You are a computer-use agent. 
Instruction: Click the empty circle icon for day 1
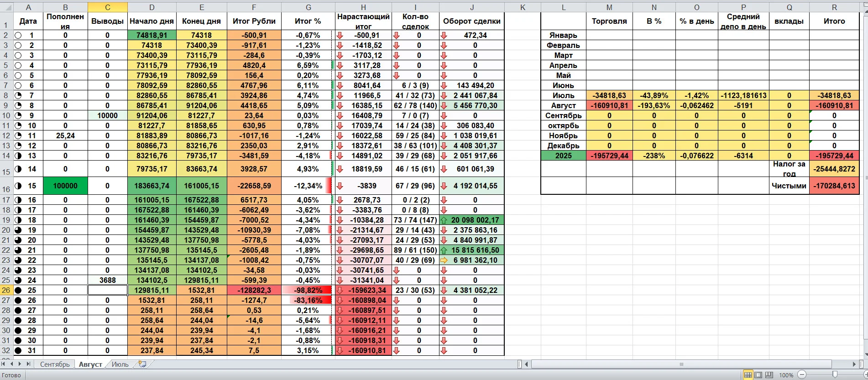[18, 35]
